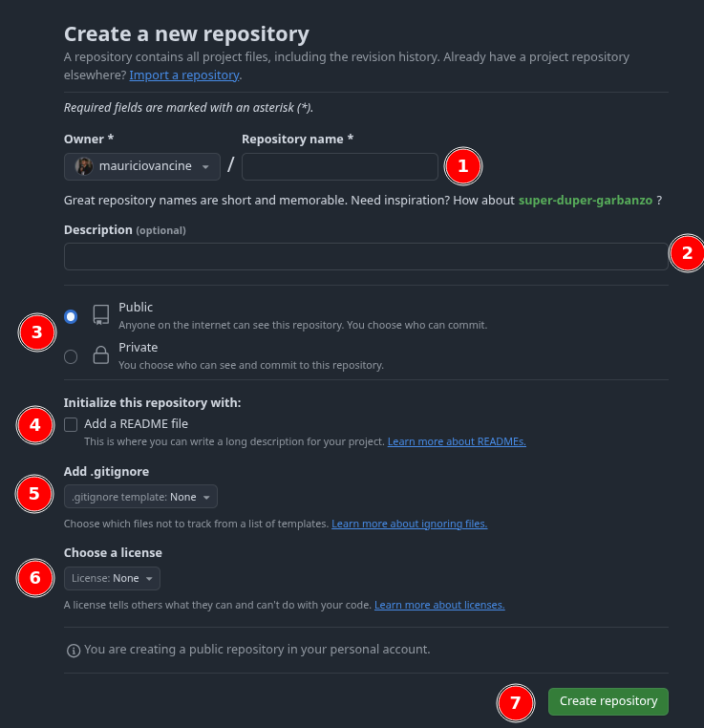Select the Private radio button
The height and width of the screenshot is (728, 704).
71,356
